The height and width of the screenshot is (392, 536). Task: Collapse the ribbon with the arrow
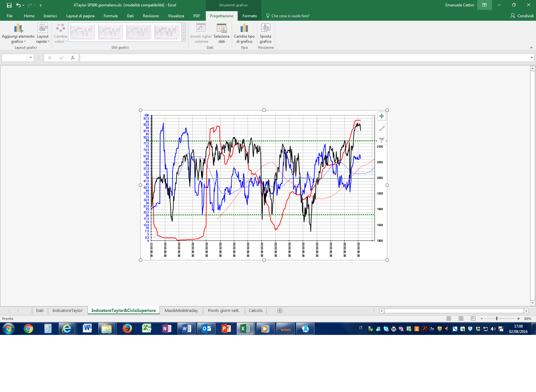(531, 48)
